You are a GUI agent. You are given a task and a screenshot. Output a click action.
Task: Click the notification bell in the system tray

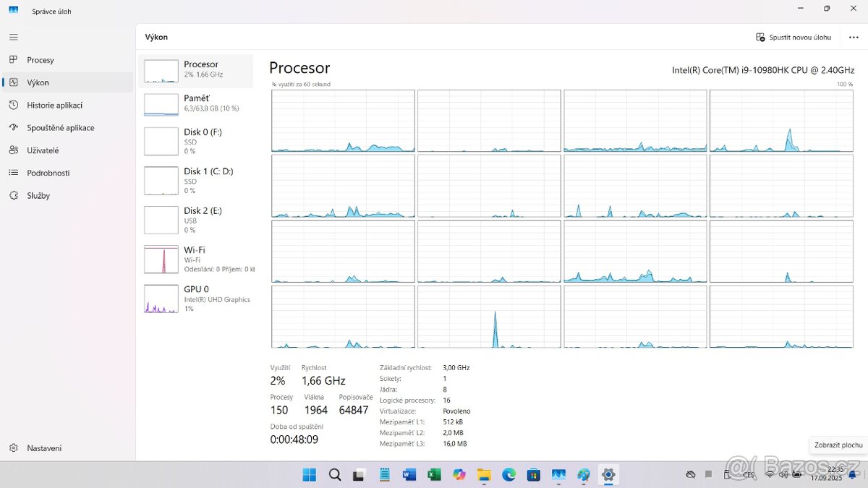[x=852, y=475]
